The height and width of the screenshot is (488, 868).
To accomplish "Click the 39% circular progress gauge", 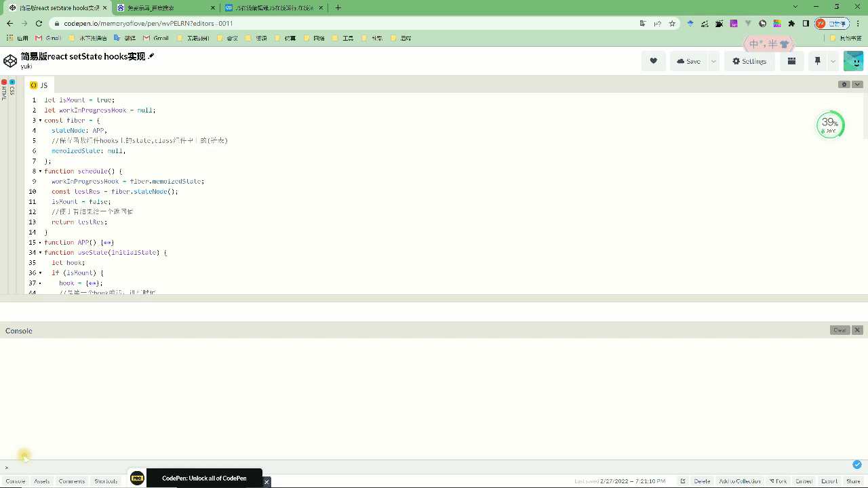I will 830,125.
